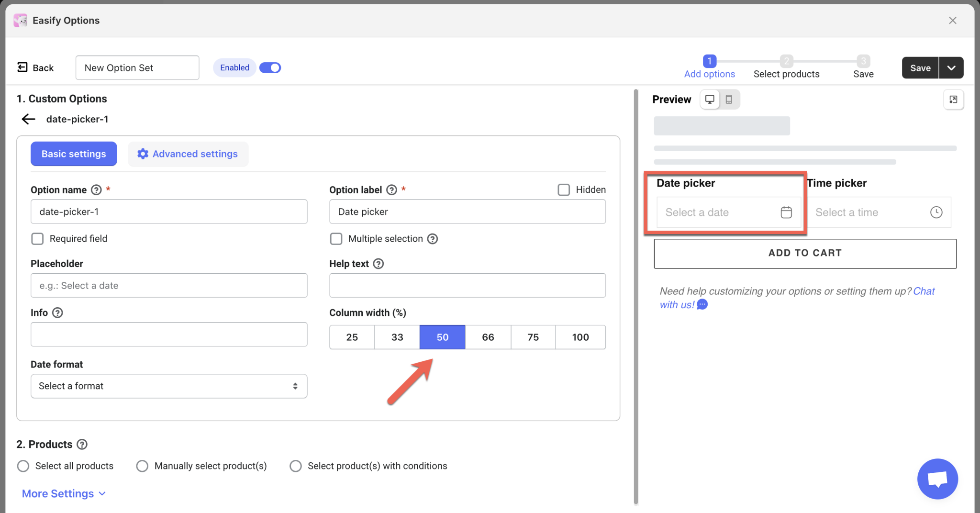Check the Required field checkbox
Viewport: 980px width, 513px height.
(37, 239)
